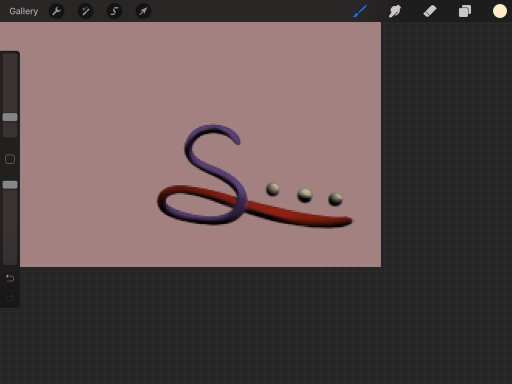Undo the last action
This screenshot has width=512, height=384.
coord(10,278)
